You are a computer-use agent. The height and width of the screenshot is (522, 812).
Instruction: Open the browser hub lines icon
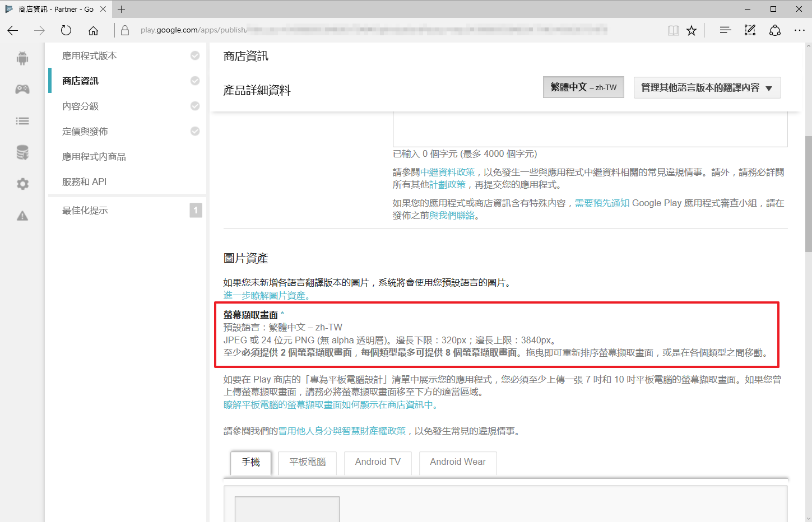725,30
